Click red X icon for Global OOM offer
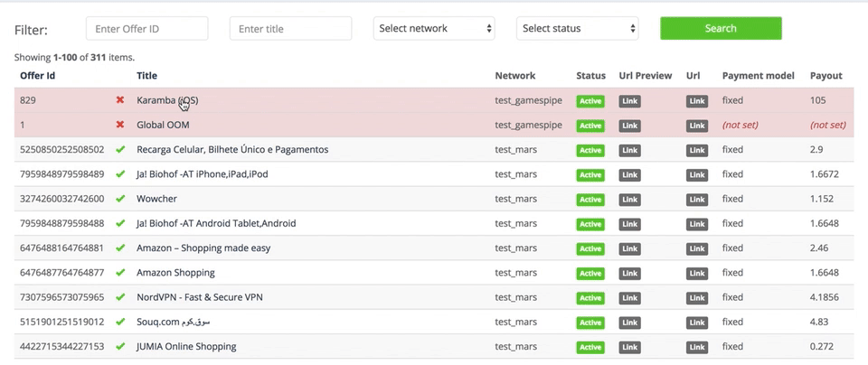The height and width of the screenshot is (365, 868). point(119,125)
